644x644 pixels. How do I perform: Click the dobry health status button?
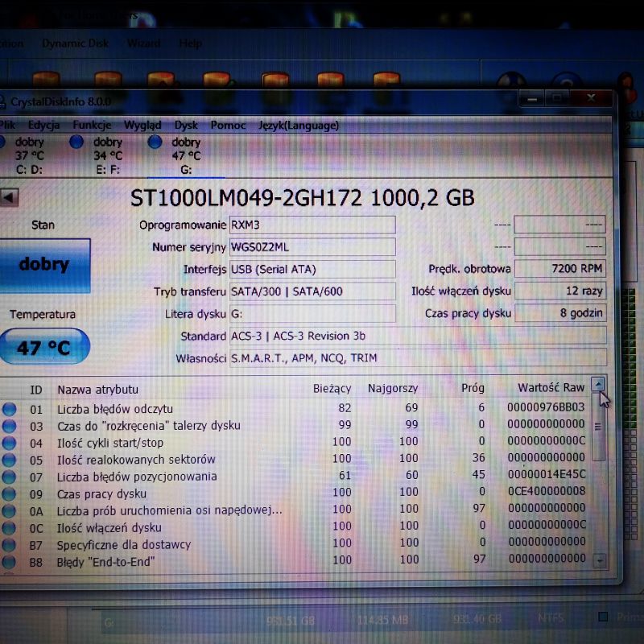pos(44,266)
